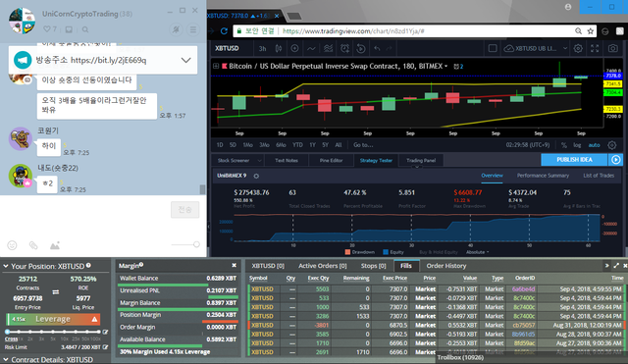
Task: Open the chat hamburger menu
Action: (193, 29)
